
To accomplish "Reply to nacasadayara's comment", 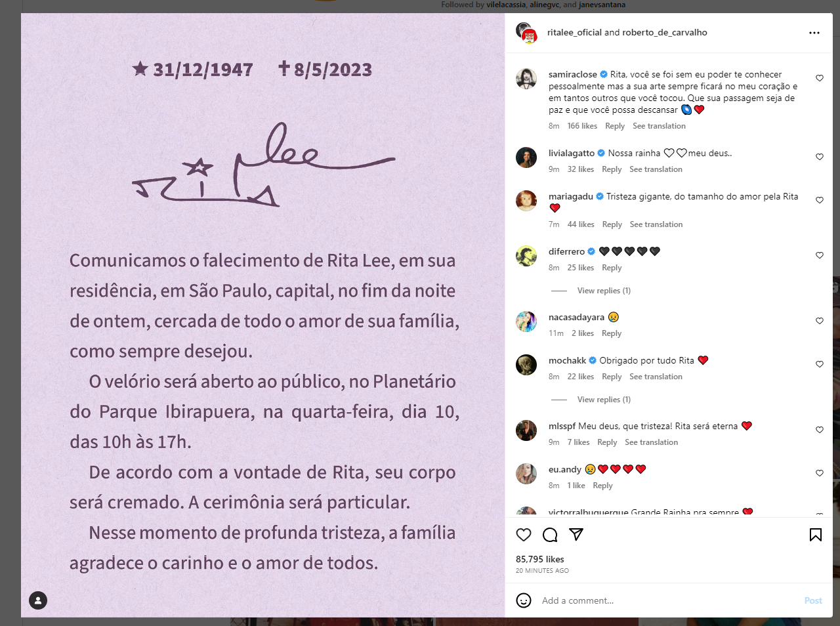I will point(612,333).
